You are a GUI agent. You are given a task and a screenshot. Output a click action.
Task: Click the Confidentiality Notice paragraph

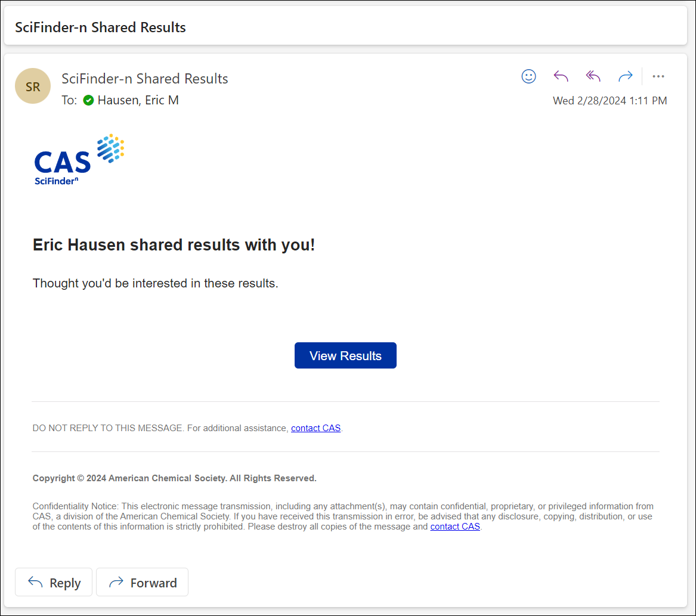coord(343,516)
